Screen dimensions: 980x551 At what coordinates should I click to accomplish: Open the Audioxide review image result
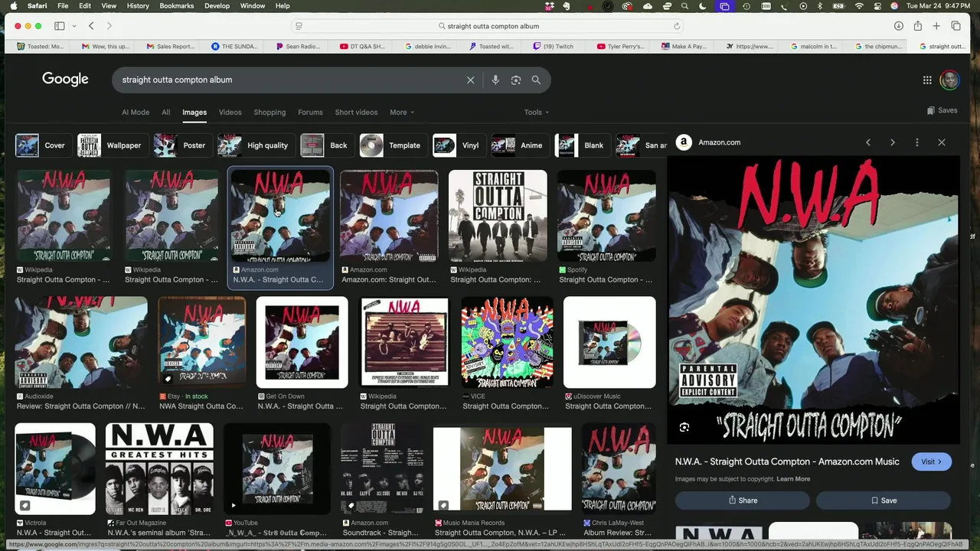[x=80, y=342]
